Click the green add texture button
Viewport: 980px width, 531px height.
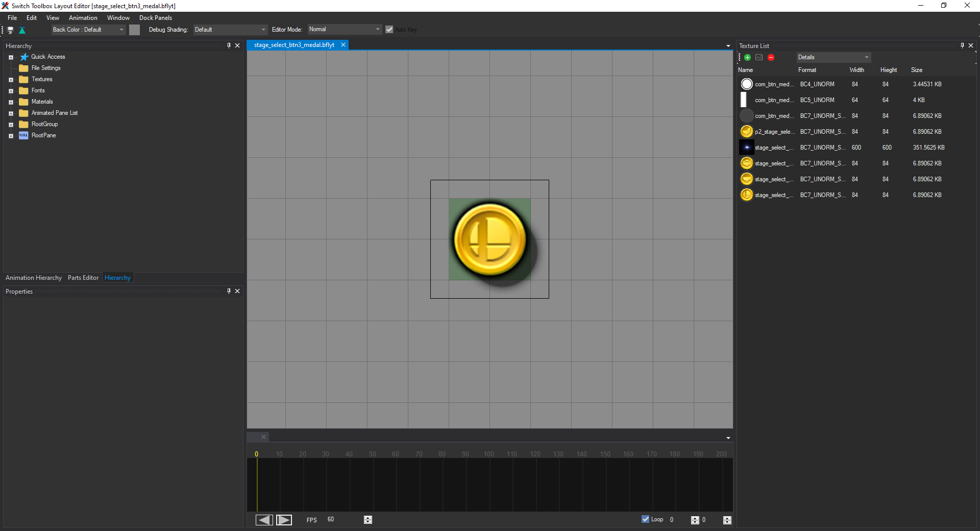747,57
